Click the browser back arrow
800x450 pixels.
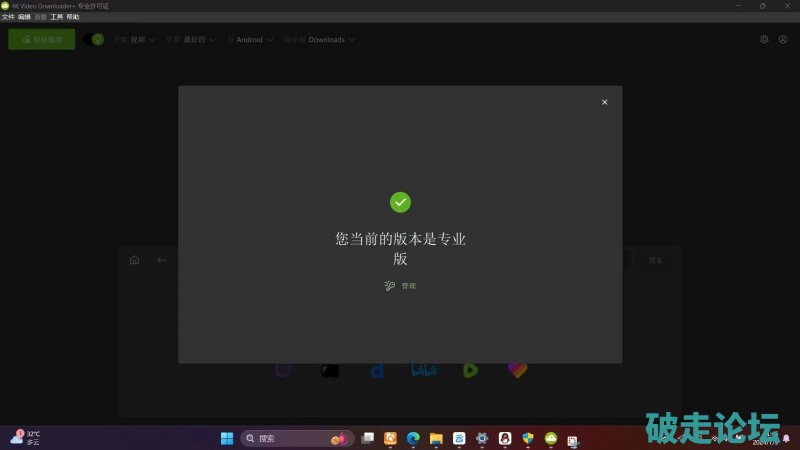click(x=162, y=260)
